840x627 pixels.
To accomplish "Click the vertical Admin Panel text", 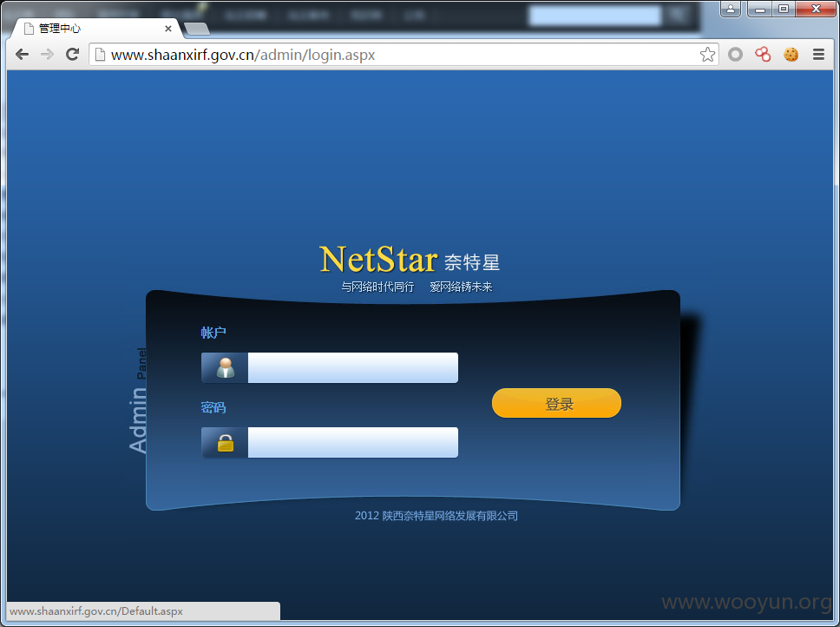I will (x=138, y=399).
